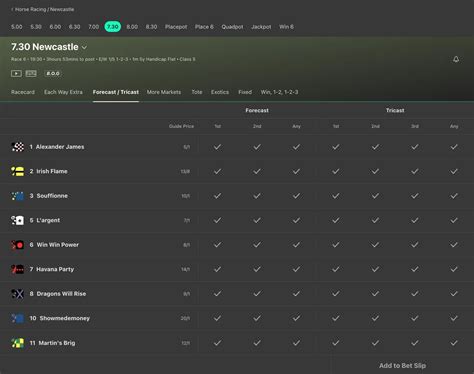Open the Jackpot pool
Screen dimensions: 474x374
pyautogui.click(x=261, y=27)
